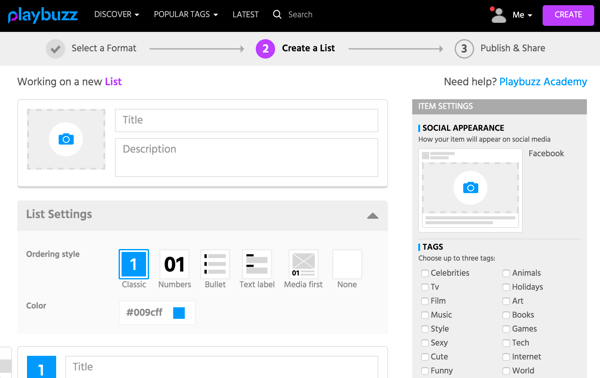The image size is (600, 378).
Task: Check the Games tag
Action: point(506,329)
